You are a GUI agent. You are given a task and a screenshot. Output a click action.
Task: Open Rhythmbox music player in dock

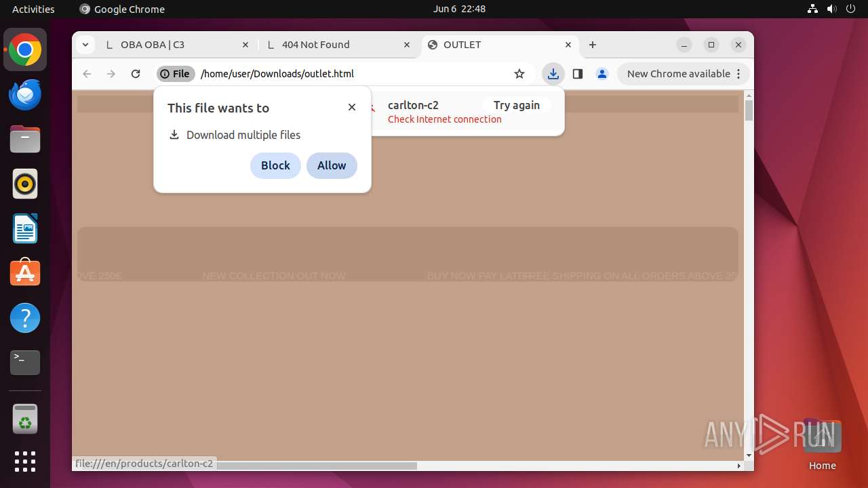[25, 184]
